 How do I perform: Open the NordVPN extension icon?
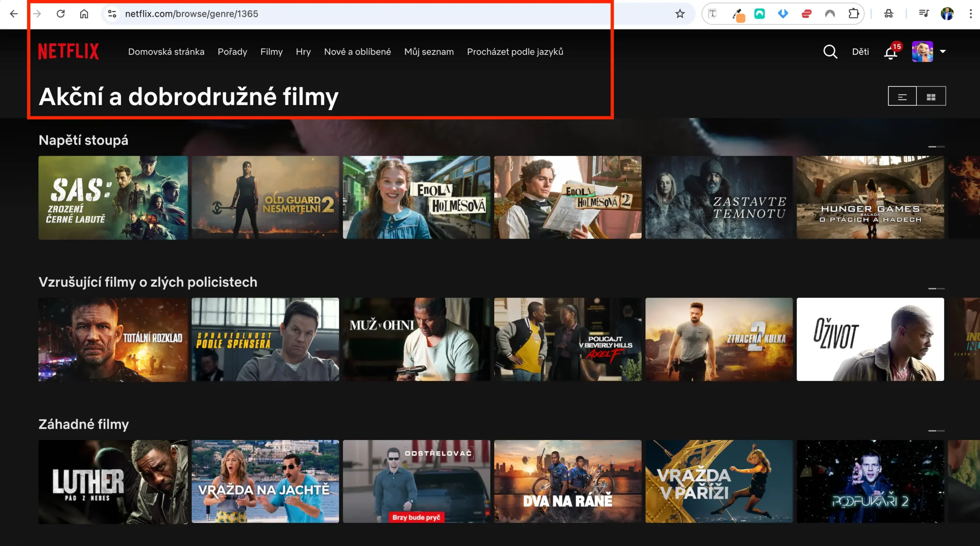point(829,14)
